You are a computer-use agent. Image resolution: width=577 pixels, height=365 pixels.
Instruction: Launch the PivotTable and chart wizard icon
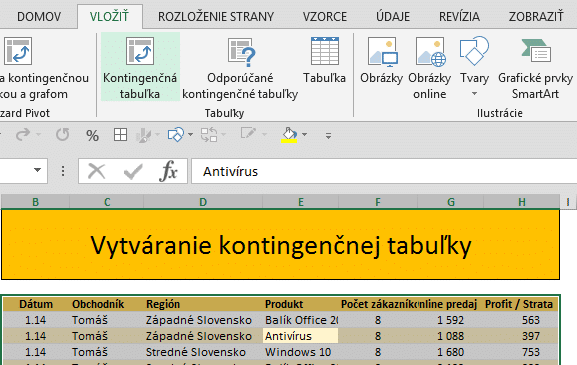click(x=18, y=51)
